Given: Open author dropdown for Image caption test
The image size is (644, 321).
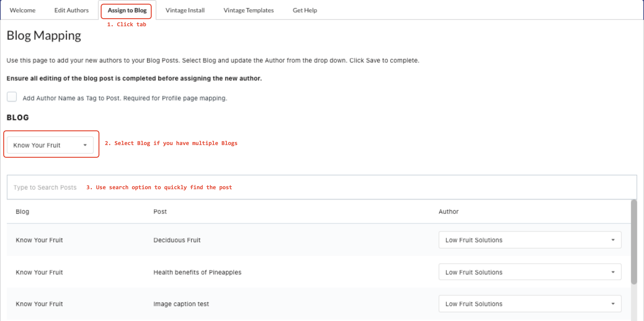Looking at the screenshot, I should [x=530, y=304].
